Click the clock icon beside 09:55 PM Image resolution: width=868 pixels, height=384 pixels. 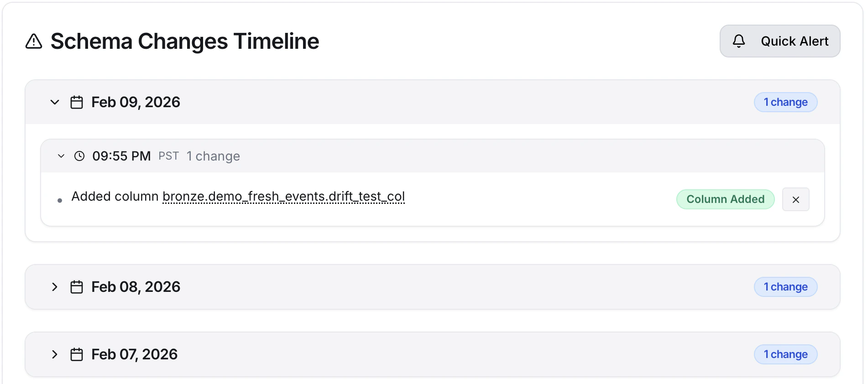(80, 156)
